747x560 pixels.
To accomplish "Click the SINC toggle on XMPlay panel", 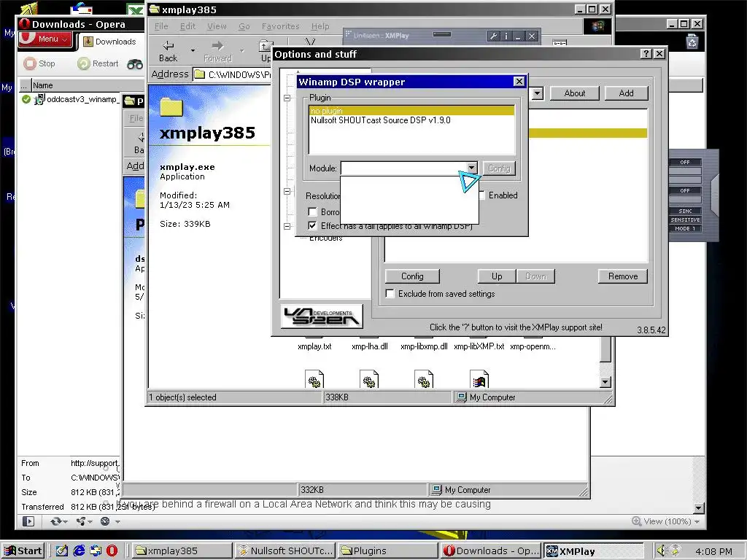I will tap(685, 211).
